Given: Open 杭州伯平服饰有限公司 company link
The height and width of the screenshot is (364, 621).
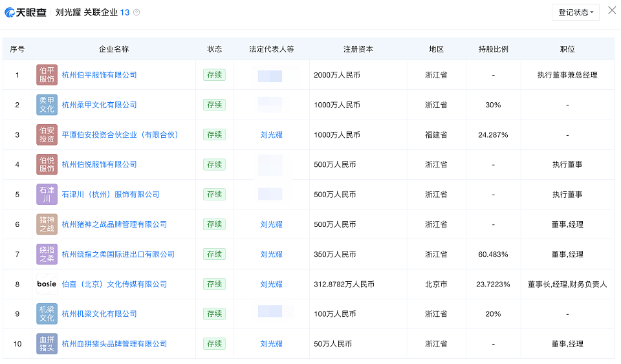Looking at the screenshot, I should 99,75.
